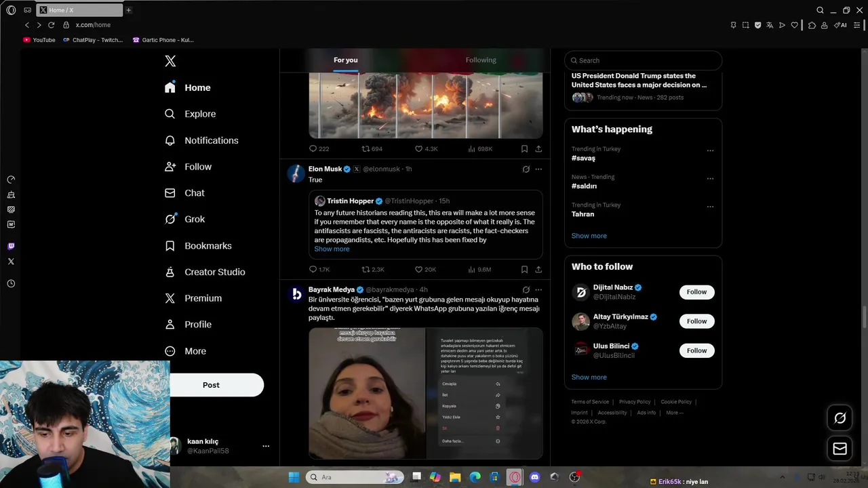Switch to the Following tab
Image resolution: width=868 pixels, height=488 pixels.
pos(481,60)
